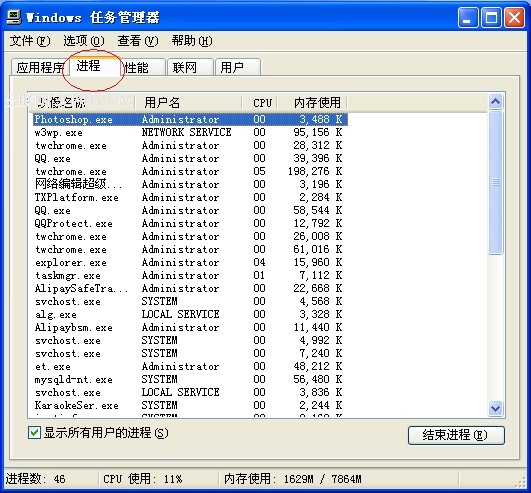Image resolution: width=531 pixels, height=493 pixels.
Task: Click the CPU 使用: 11% status entry
Action: coord(142,479)
